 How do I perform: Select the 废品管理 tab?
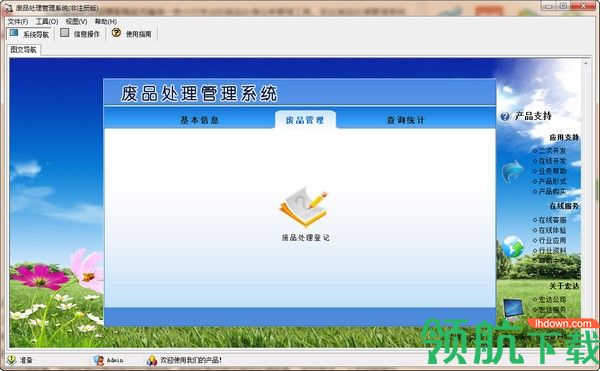pyautogui.click(x=305, y=120)
